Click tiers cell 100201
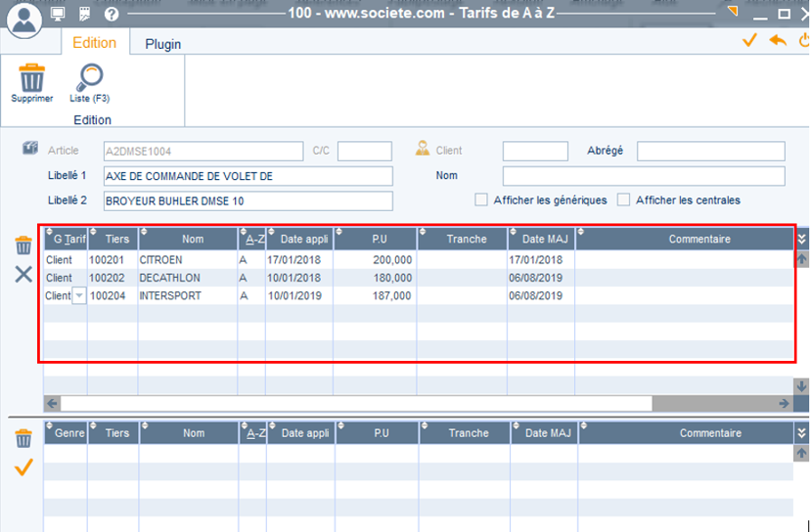Image resolution: width=811 pixels, height=532 pixels. point(113,259)
